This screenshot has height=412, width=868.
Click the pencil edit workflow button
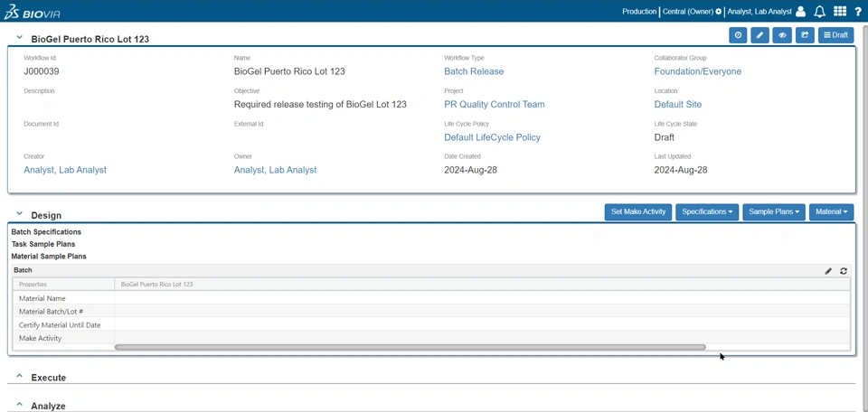[760, 35]
